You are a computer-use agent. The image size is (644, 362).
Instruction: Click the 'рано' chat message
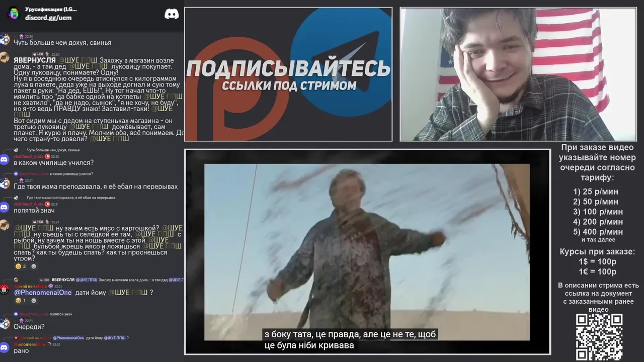pyautogui.click(x=21, y=350)
